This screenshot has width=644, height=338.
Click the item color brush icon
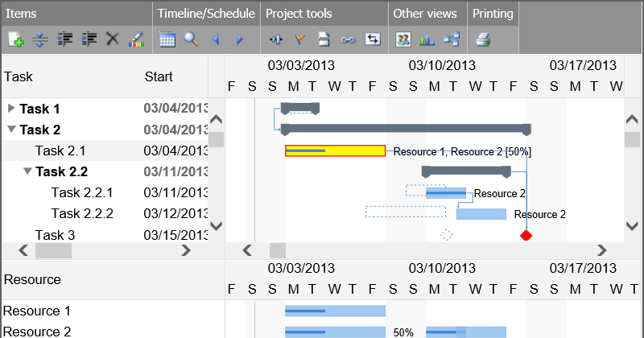point(136,39)
